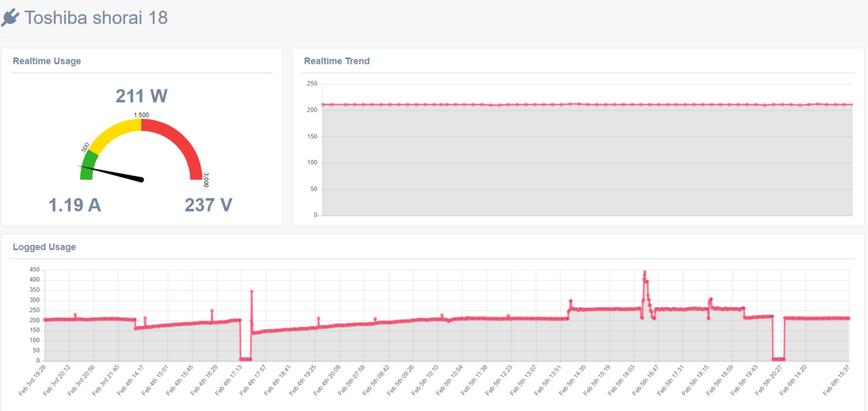
Task: Click the first data point of Realtime Trend line
Action: (323, 104)
